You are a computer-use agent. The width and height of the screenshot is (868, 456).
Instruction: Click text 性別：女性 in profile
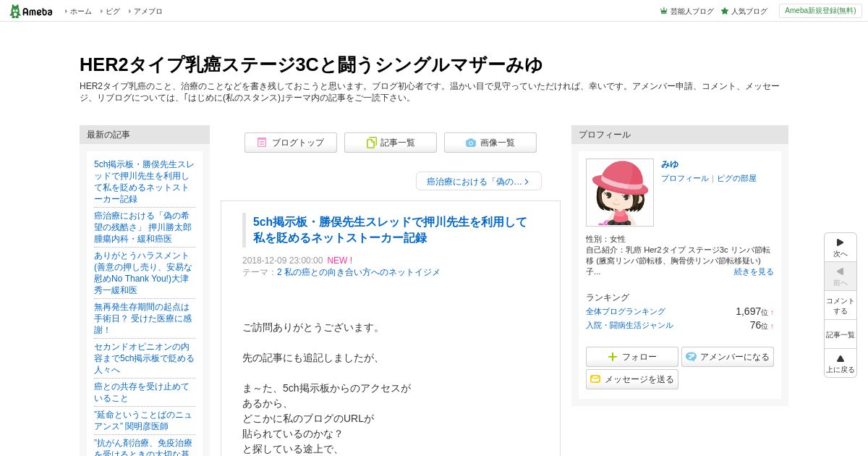tap(606, 239)
